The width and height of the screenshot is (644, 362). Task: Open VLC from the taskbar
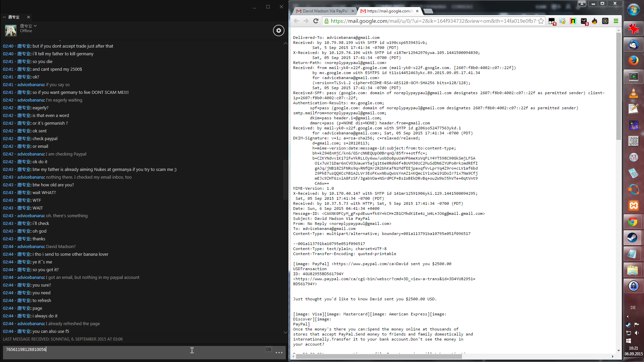click(633, 93)
